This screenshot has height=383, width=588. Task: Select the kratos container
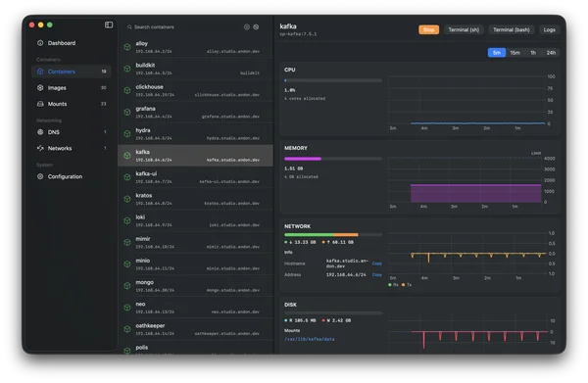[195, 199]
